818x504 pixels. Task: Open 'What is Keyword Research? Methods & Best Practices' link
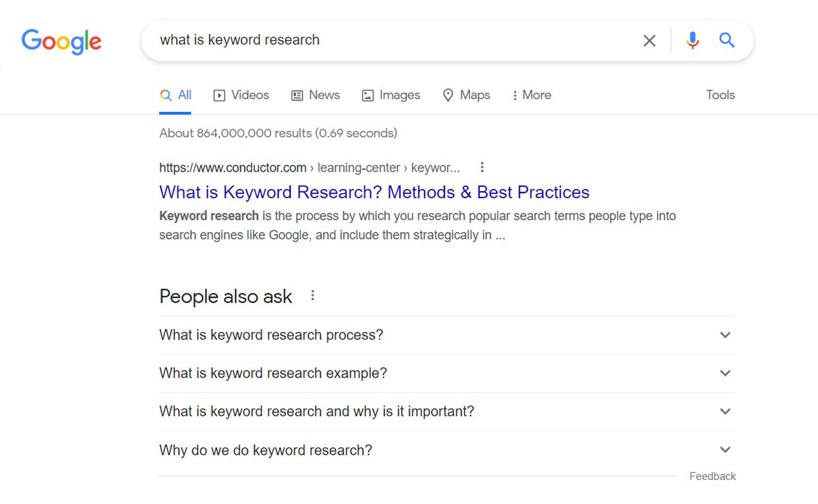(x=374, y=192)
